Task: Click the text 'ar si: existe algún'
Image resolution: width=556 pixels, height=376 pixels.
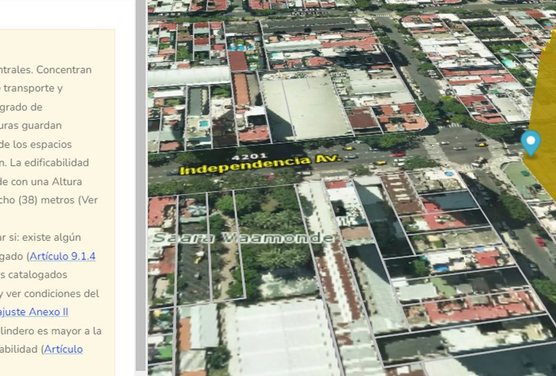Action: tap(40, 237)
